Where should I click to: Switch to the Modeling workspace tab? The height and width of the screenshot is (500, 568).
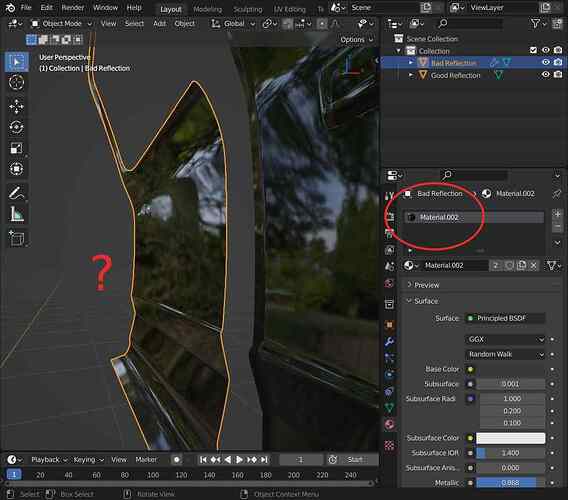pos(208,9)
